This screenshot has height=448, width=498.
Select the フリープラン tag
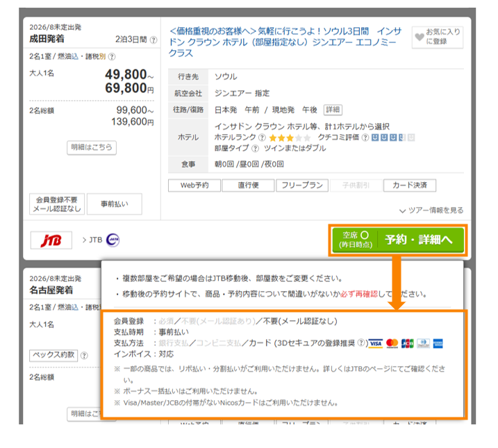coord(302,185)
